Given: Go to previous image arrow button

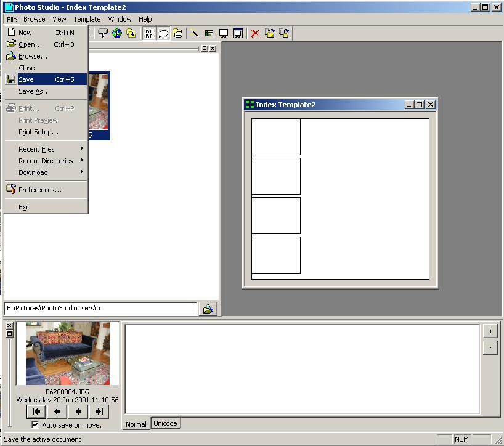Looking at the screenshot, I should (57, 412).
